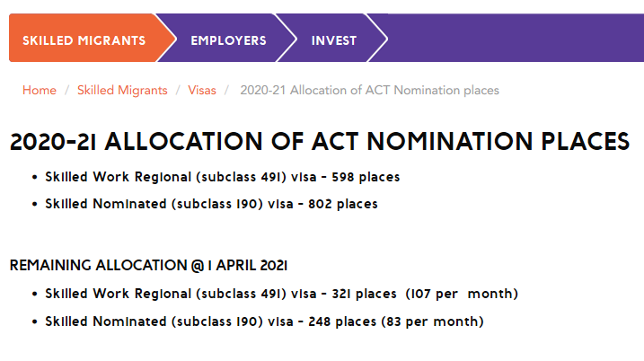Click the slash separator after Visas breadcrumb

[228, 90]
